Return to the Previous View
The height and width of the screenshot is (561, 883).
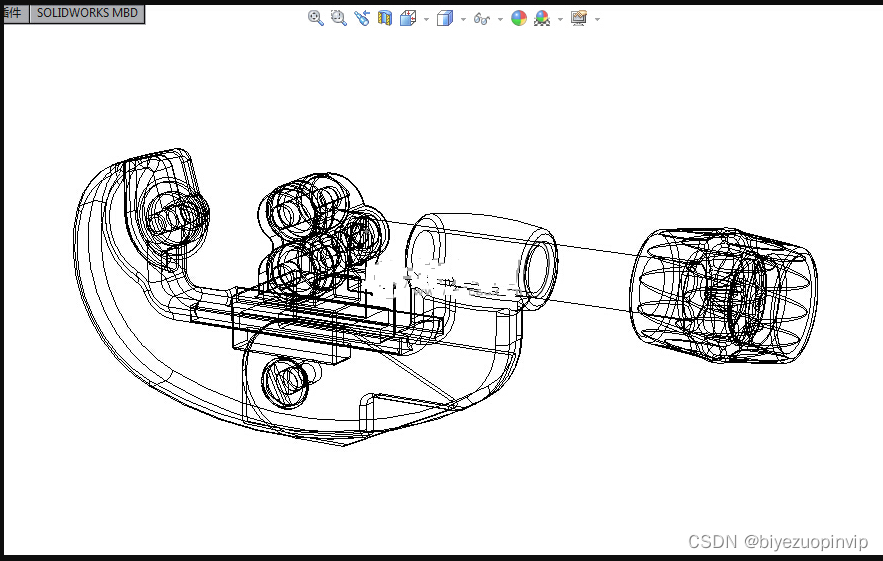tap(361, 18)
